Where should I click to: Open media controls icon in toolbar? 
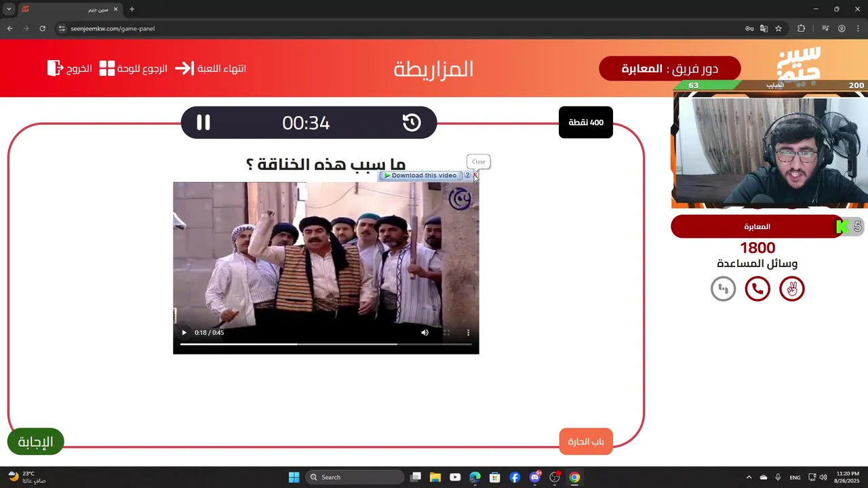[x=825, y=28]
